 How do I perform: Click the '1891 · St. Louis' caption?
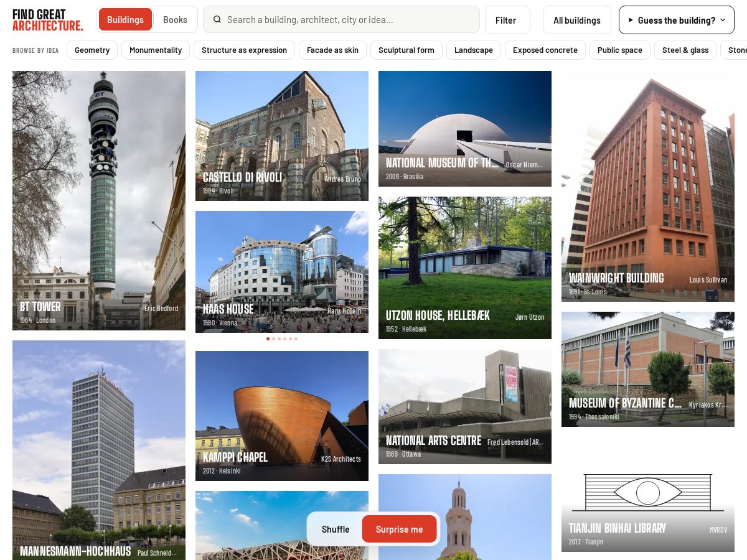588,292
